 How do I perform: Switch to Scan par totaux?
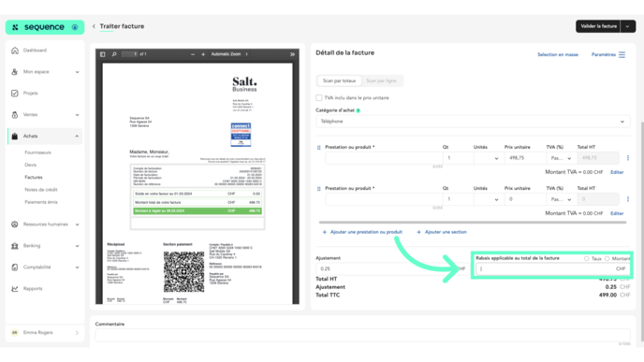(339, 80)
